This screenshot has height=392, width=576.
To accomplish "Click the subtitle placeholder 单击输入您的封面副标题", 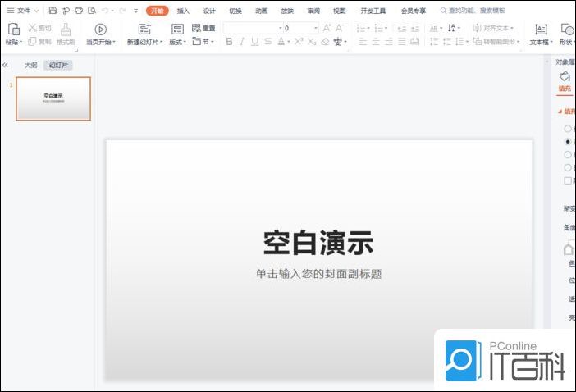I will (x=318, y=274).
